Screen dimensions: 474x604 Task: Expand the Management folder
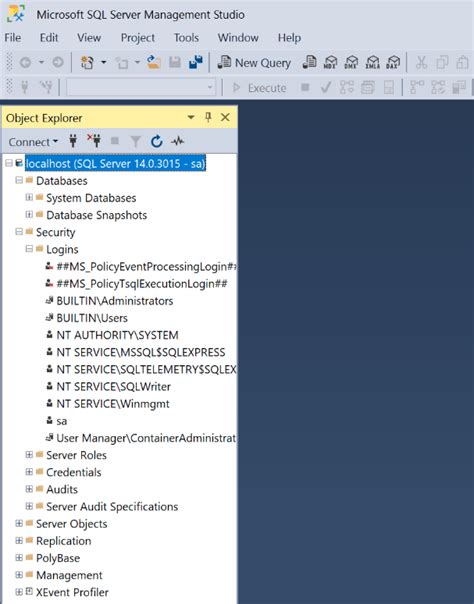[19, 575]
